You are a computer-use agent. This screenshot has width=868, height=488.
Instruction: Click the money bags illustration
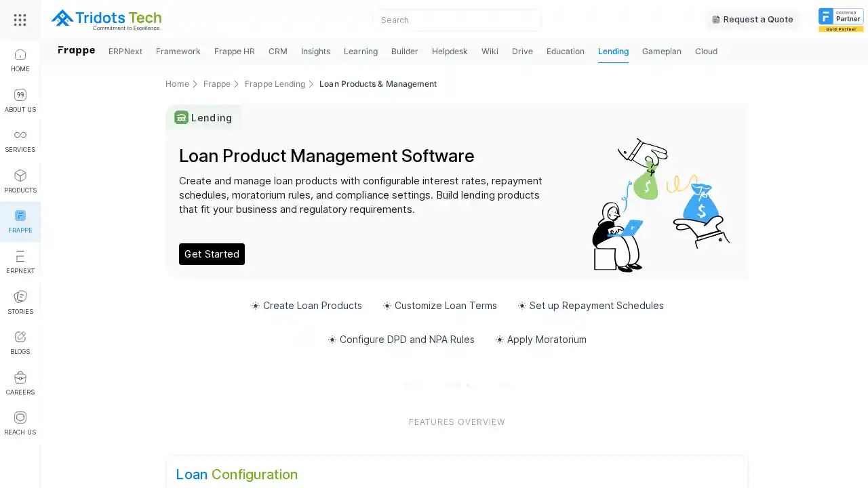coord(661,204)
